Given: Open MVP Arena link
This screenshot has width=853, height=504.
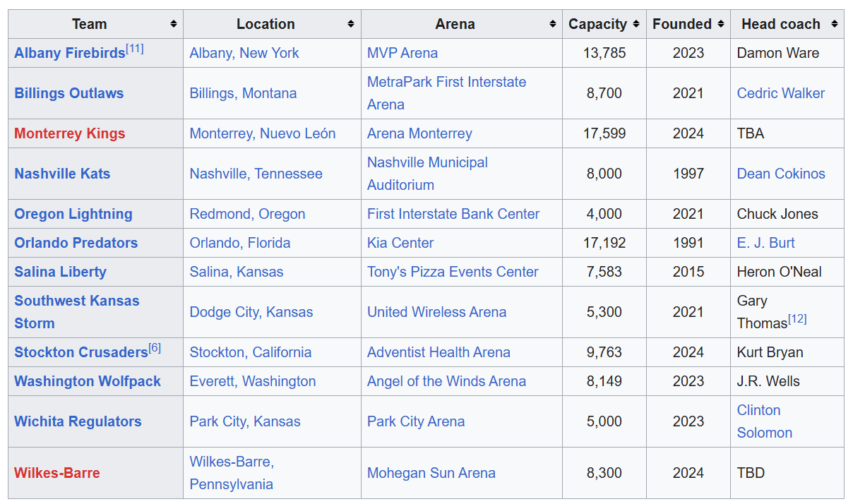Looking at the screenshot, I should tap(402, 53).
